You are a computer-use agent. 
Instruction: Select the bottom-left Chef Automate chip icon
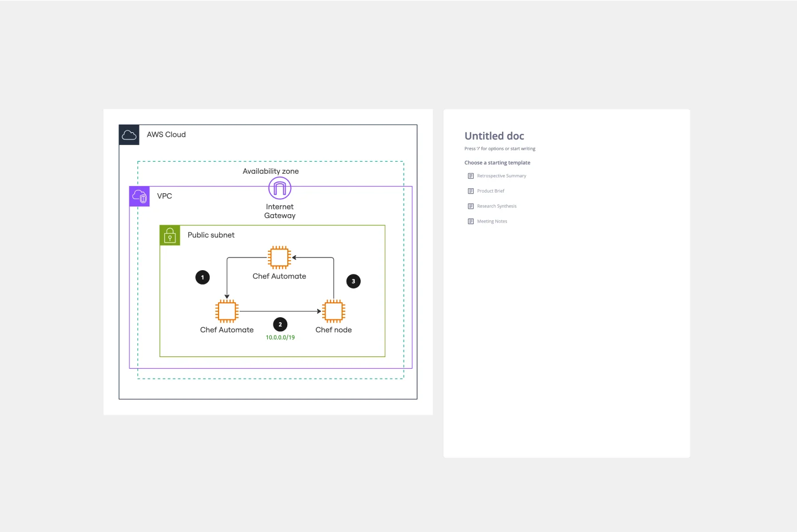coord(227,311)
